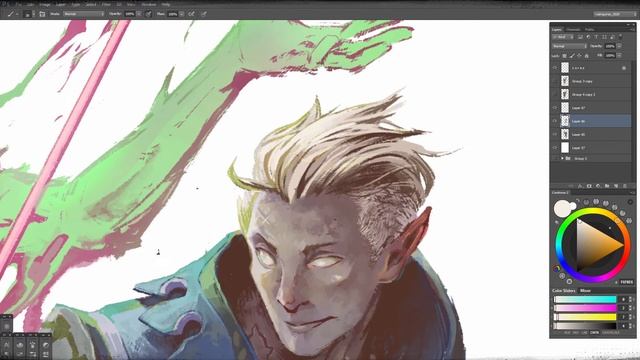This screenshot has width=640, height=360.
Task: Select the Grayscale slider mode button
Action: (x=610, y=333)
